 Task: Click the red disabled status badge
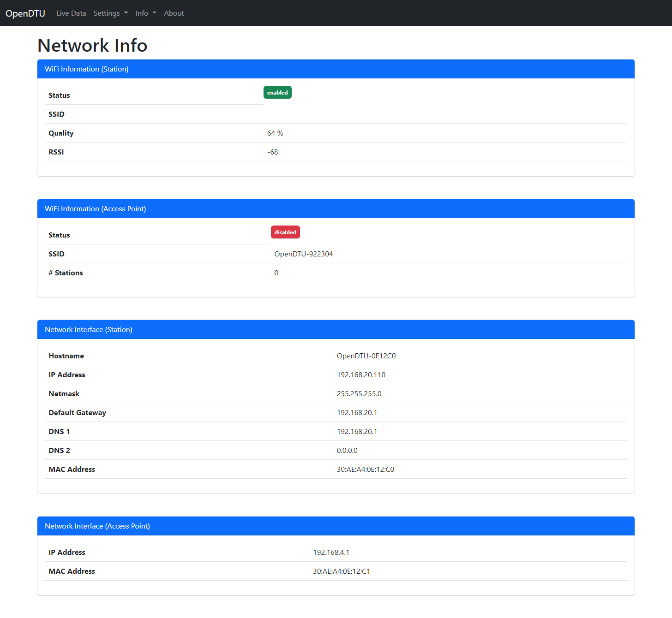tap(285, 232)
